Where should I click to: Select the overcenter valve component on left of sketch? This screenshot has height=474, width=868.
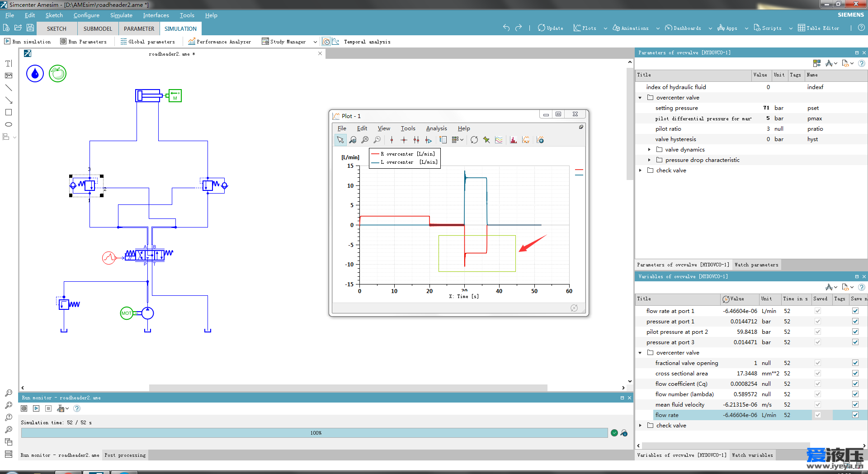tap(86, 185)
